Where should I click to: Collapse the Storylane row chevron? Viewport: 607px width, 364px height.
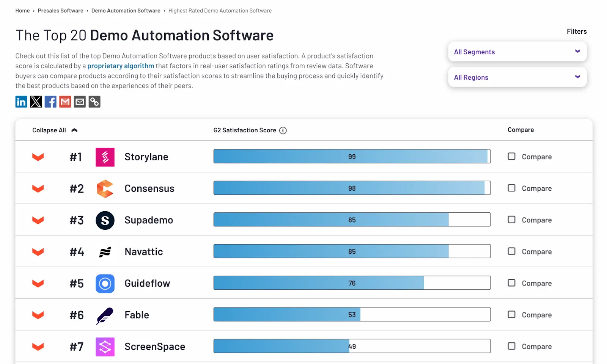coord(38,157)
